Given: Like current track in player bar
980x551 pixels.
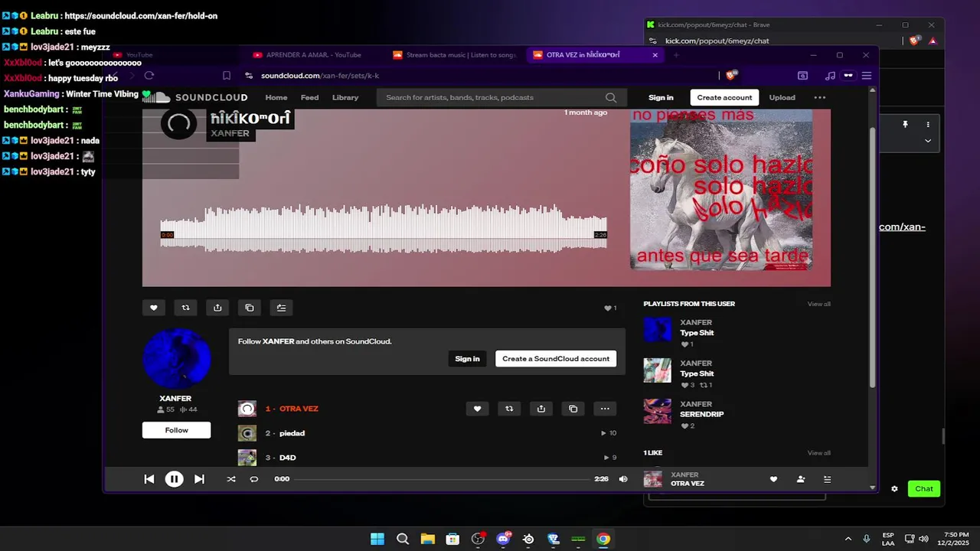Looking at the screenshot, I should [773, 479].
